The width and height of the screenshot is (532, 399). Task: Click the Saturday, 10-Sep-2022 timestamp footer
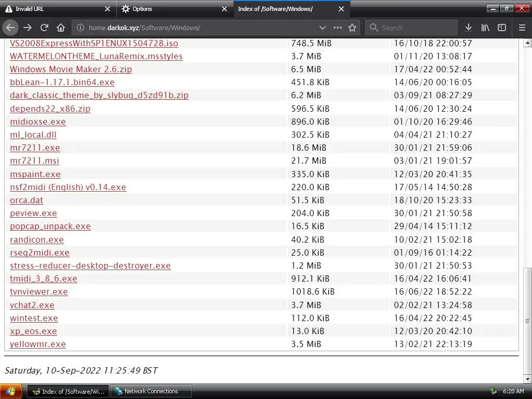pos(81,370)
